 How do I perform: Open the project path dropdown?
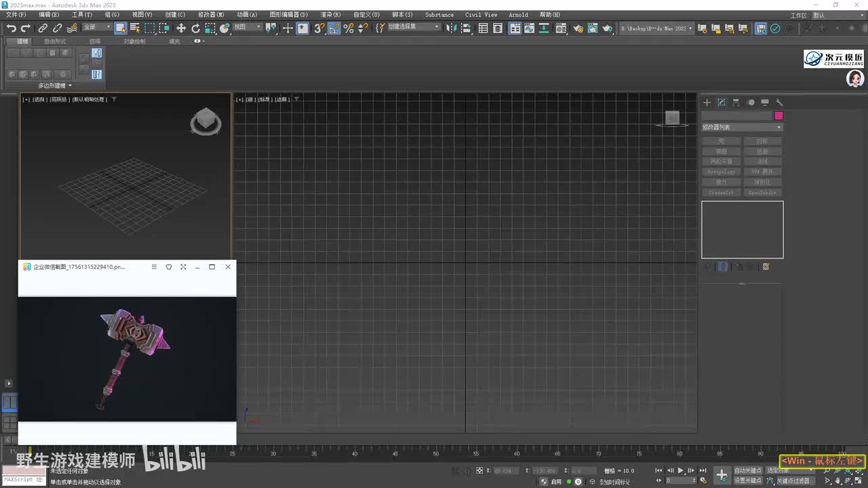656,28
